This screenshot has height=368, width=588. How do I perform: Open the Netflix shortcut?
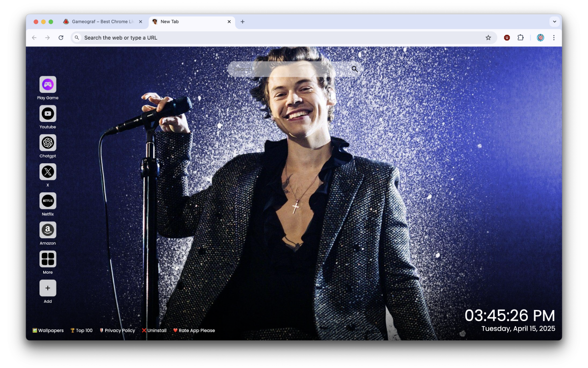point(48,201)
